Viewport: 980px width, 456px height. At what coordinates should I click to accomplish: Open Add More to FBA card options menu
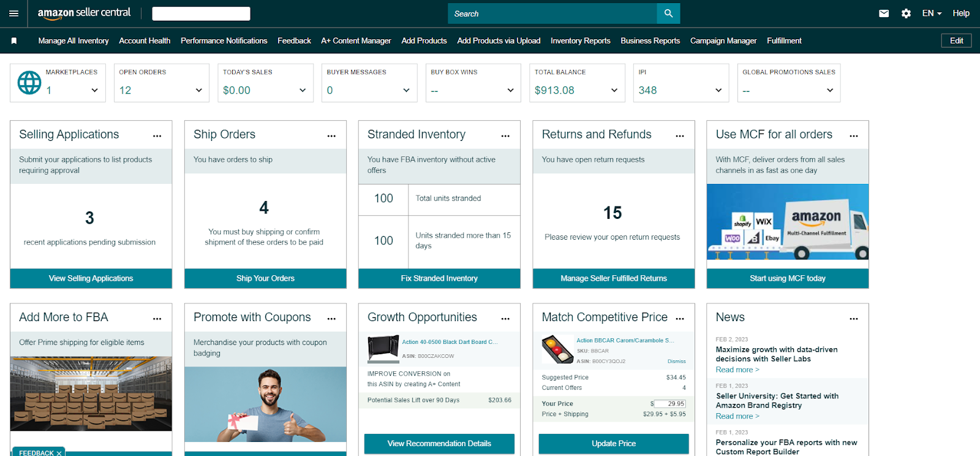pyautogui.click(x=157, y=319)
